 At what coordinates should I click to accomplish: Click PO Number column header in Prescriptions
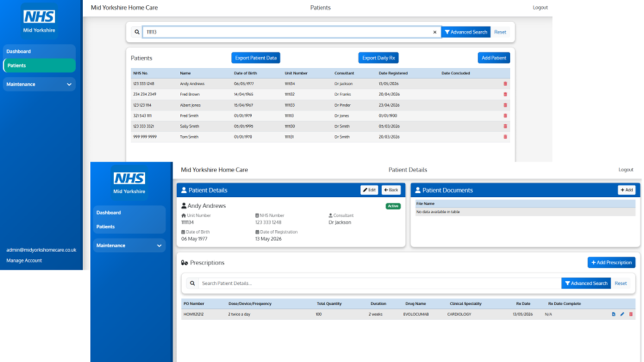[194, 304]
